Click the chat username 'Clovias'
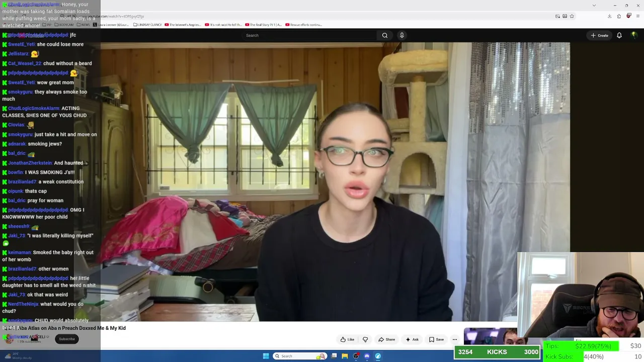 (16, 125)
